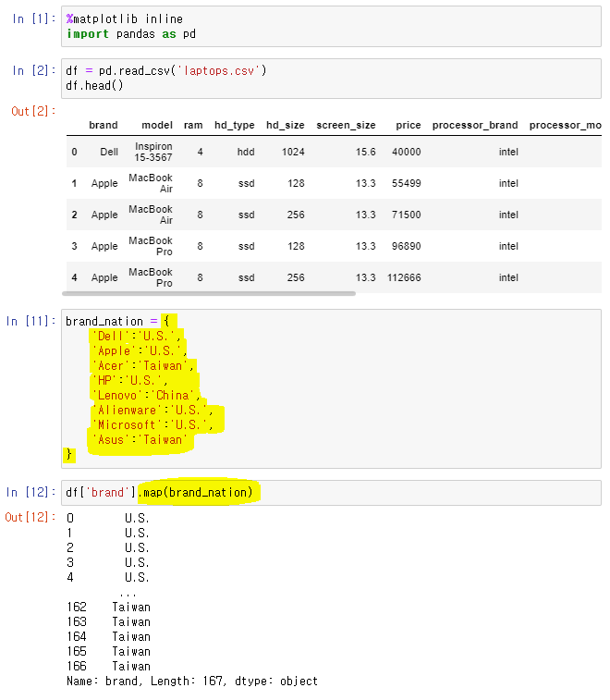This screenshot has width=610, height=700.
Task: Click the In [11] prompt label
Action: (30, 321)
